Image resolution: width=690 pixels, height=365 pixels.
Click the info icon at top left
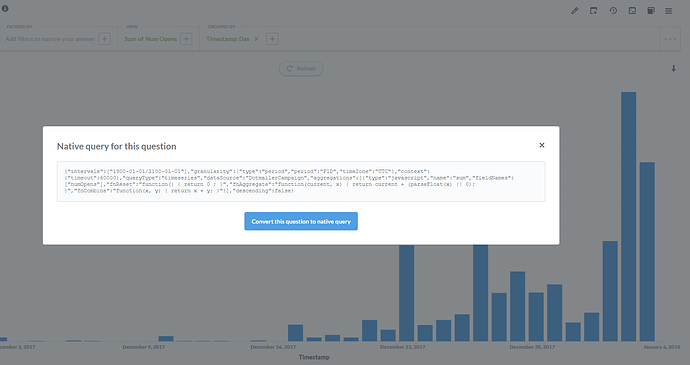[x=5, y=8]
